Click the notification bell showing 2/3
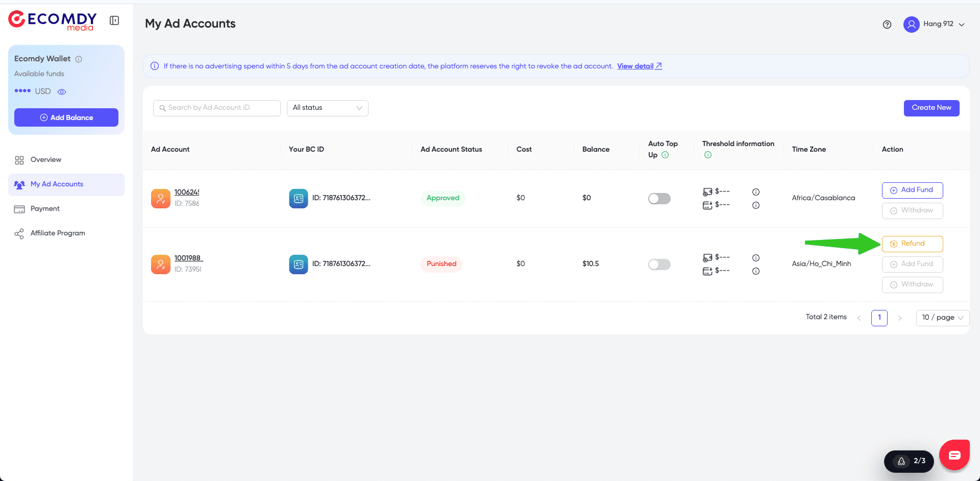 [x=909, y=461]
